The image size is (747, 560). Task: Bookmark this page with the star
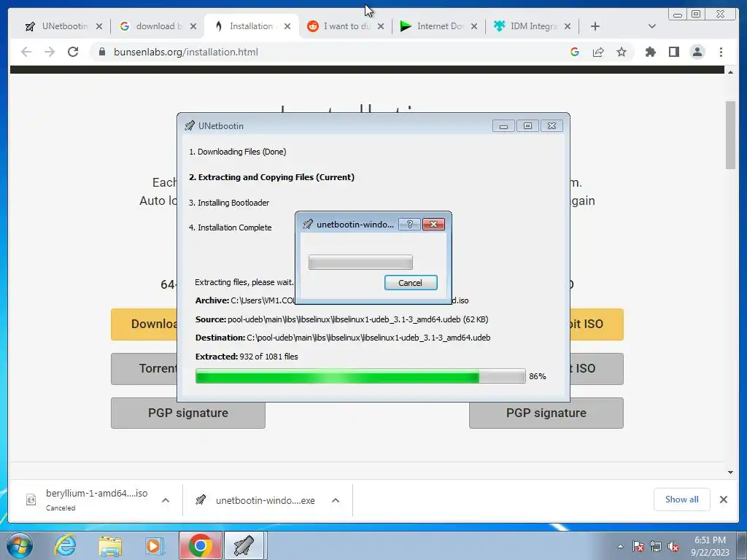click(622, 52)
